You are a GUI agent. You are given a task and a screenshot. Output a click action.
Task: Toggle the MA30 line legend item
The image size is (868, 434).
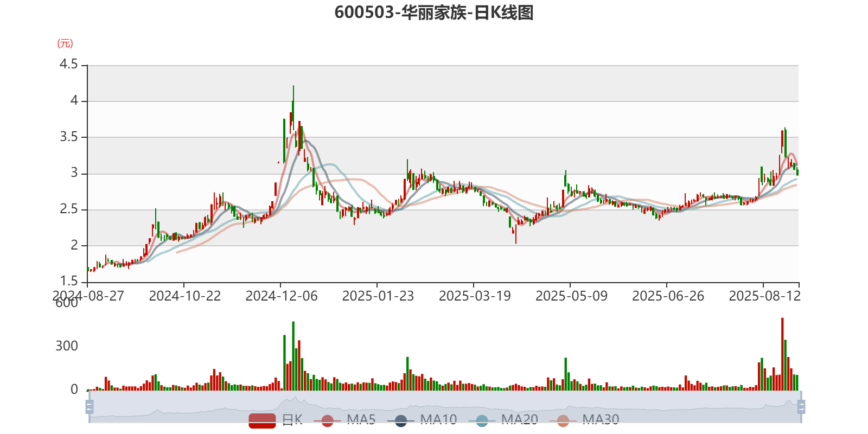tap(584, 420)
